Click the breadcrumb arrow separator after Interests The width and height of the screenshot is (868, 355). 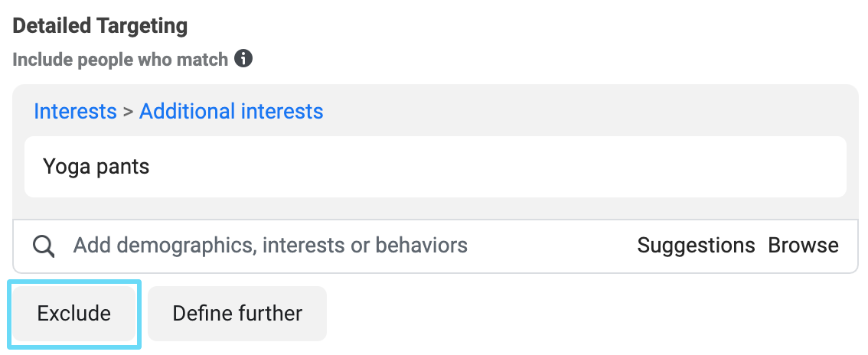pyautogui.click(x=129, y=112)
